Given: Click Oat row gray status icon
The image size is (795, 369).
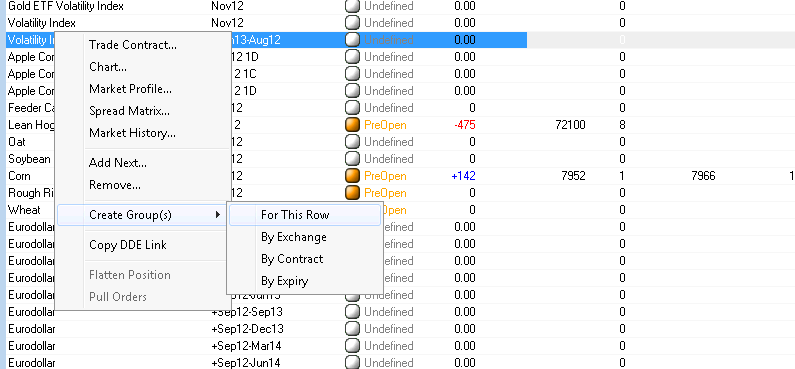Looking at the screenshot, I should point(352,142).
